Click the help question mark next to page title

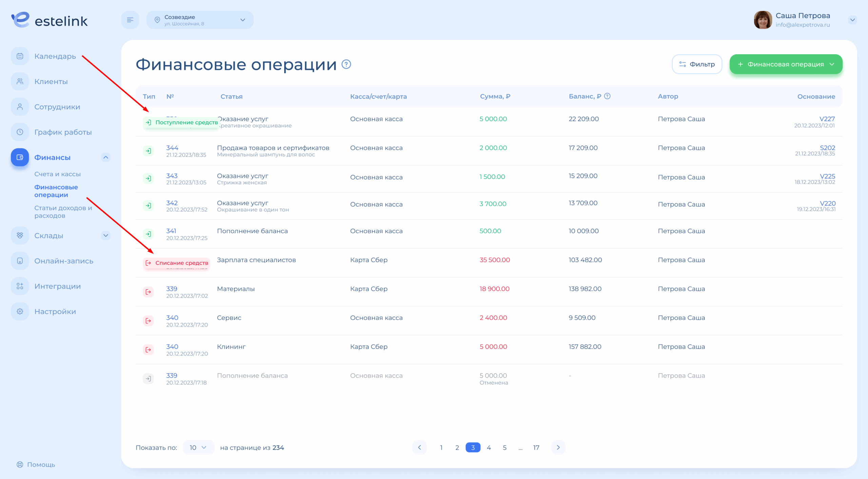pyautogui.click(x=346, y=64)
